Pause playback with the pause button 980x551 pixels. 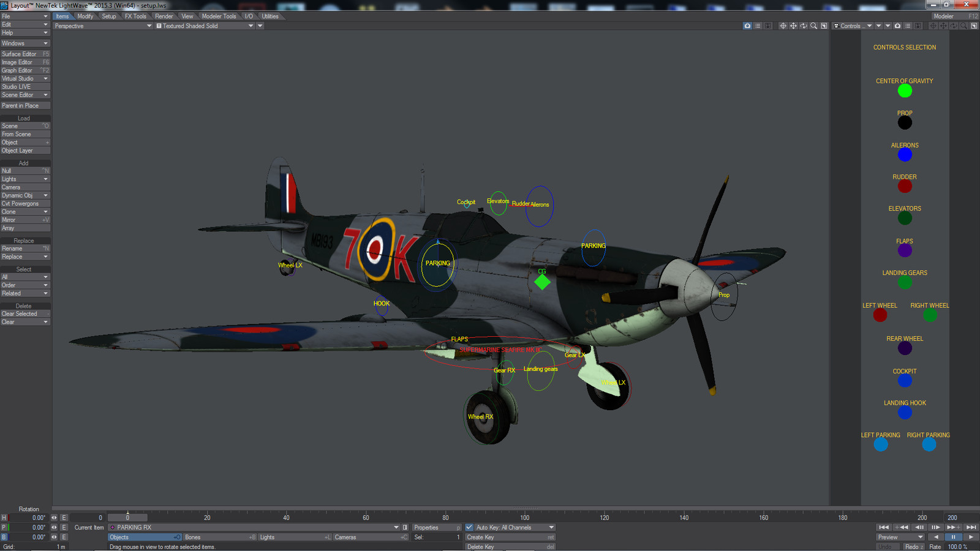tap(954, 537)
